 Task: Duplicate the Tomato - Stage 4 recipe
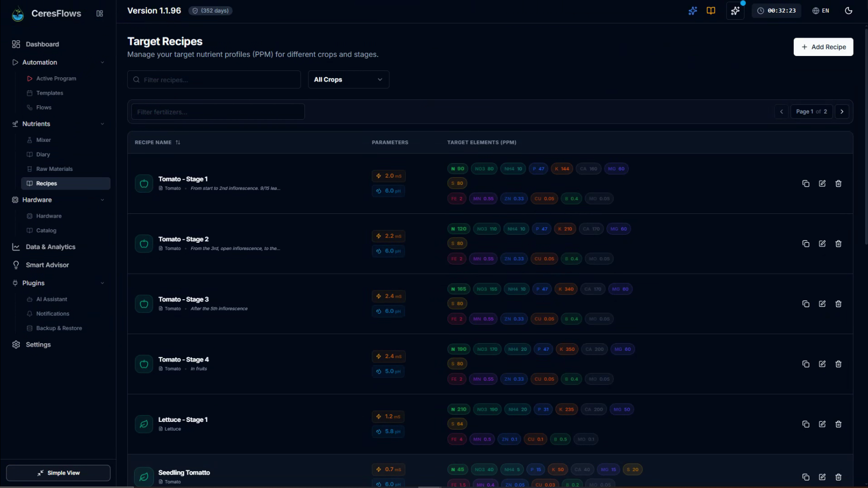point(806,364)
